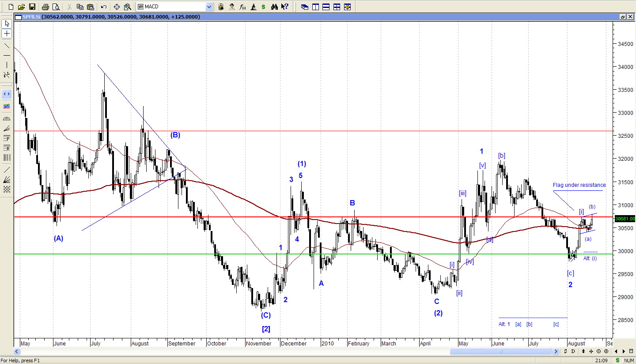Activate the context help pointer icon
636x364 pixels.
pyautogui.click(x=285, y=7)
